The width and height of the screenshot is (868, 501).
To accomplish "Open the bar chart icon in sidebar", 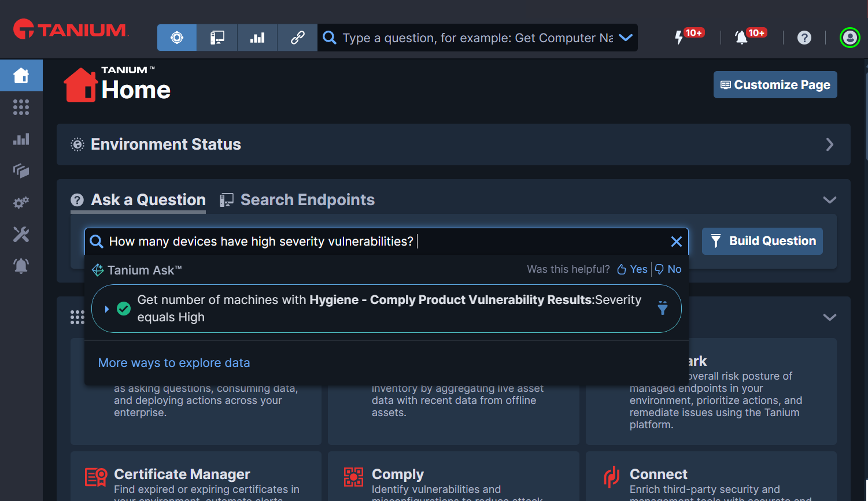I will (x=21, y=139).
